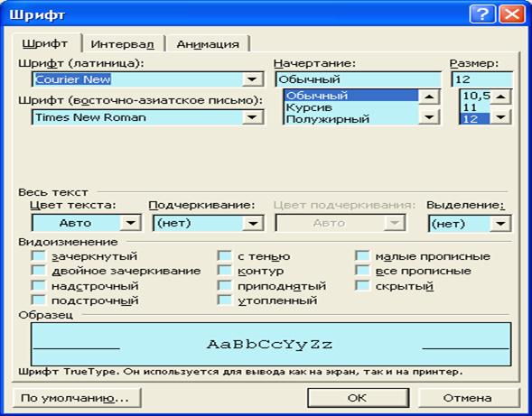Open the Выделение dropdown

pyautogui.click(x=500, y=224)
